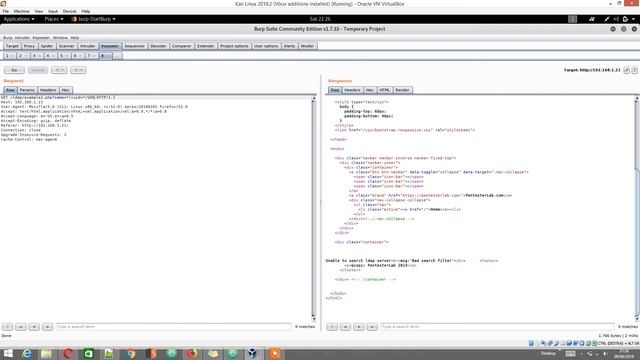Click the Go button to send request
Viewport: 640px width, 360px height.
(14, 70)
